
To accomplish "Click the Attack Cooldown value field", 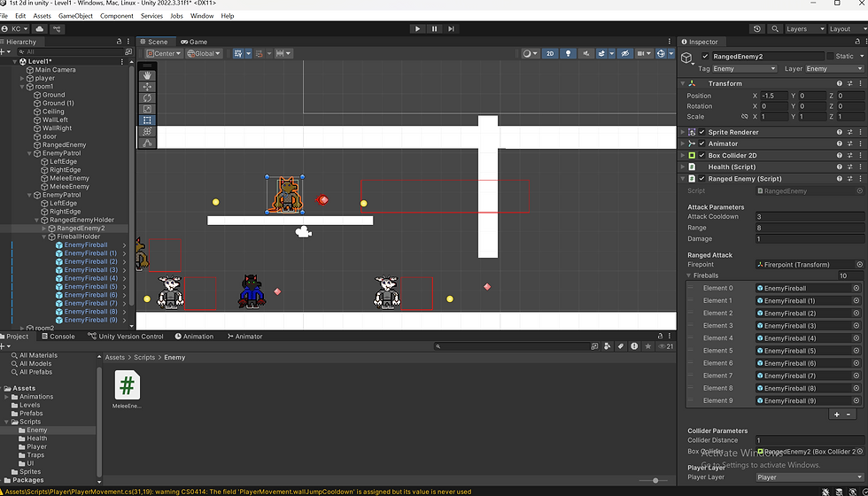I will pos(810,217).
